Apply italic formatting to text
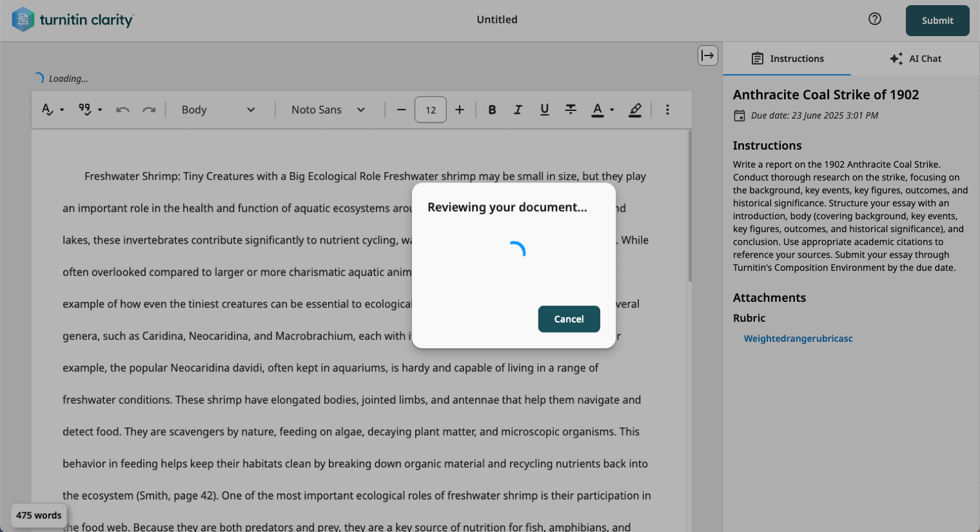The width and height of the screenshot is (980, 532). (x=518, y=110)
